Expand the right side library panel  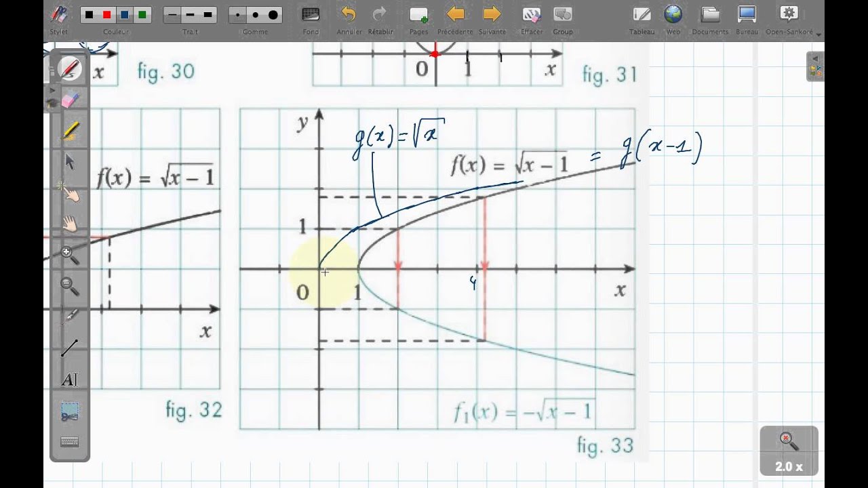pyautogui.click(x=815, y=66)
